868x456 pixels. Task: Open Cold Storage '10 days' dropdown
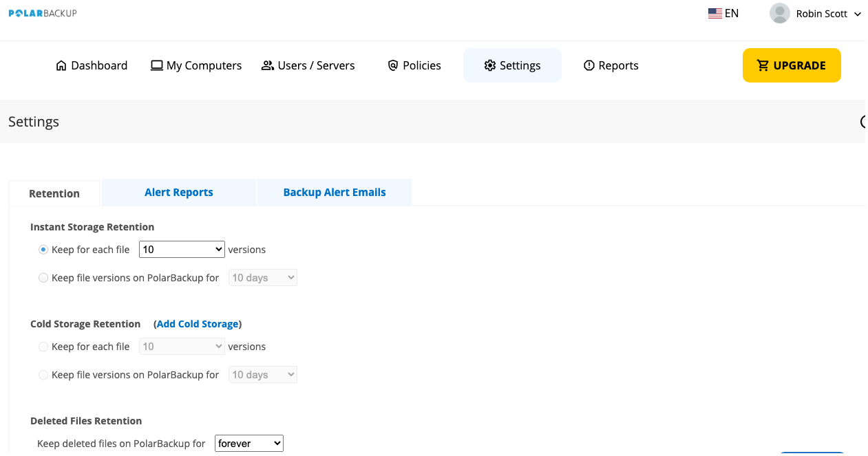click(263, 375)
